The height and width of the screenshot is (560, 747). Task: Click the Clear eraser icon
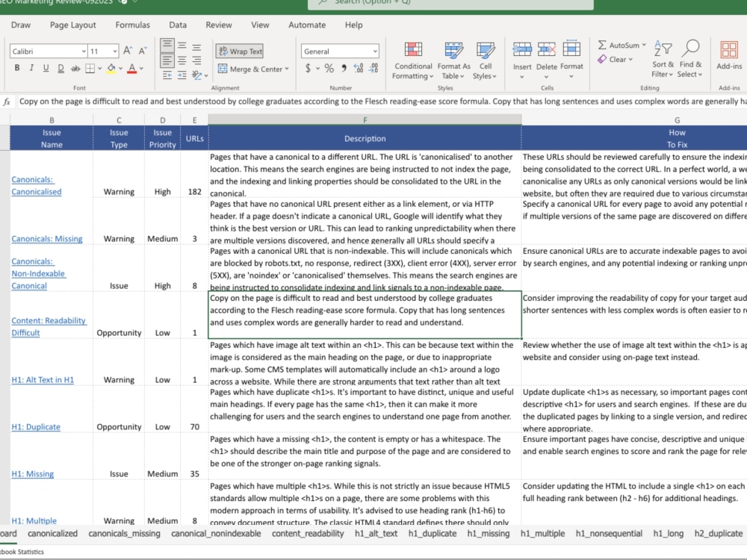[x=602, y=59]
